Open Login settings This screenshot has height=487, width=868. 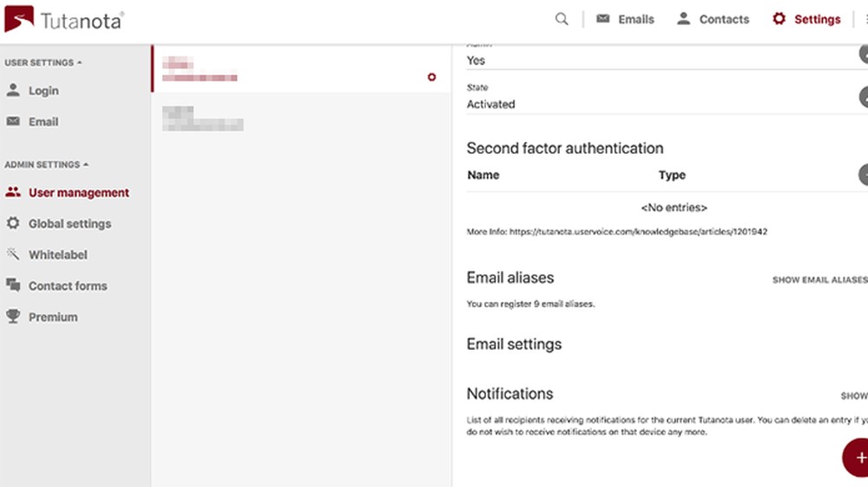click(x=43, y=90)
